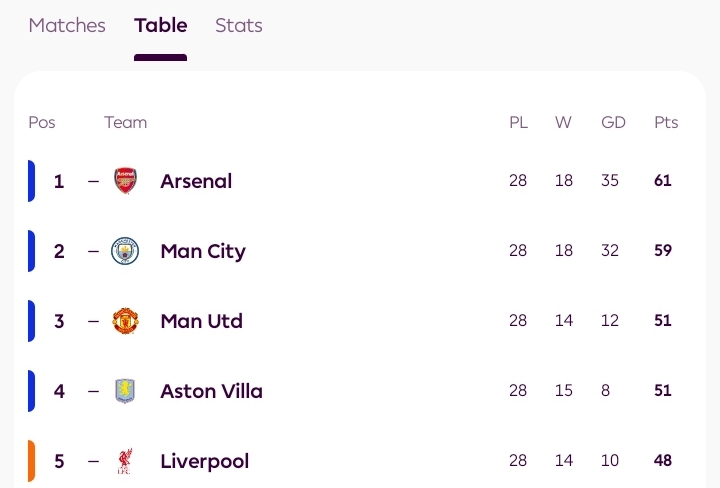
Task: Open Arsenal team name link
Action: [196, 181]
